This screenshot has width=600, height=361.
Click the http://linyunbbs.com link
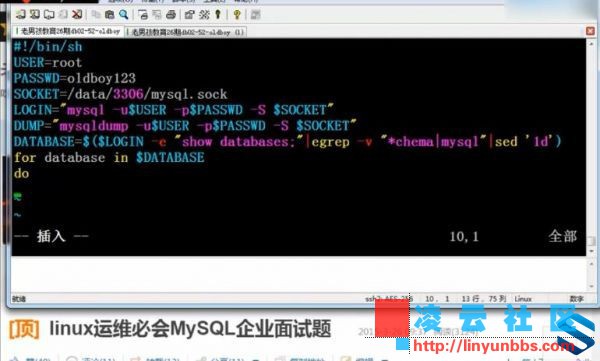pos(494,346)
